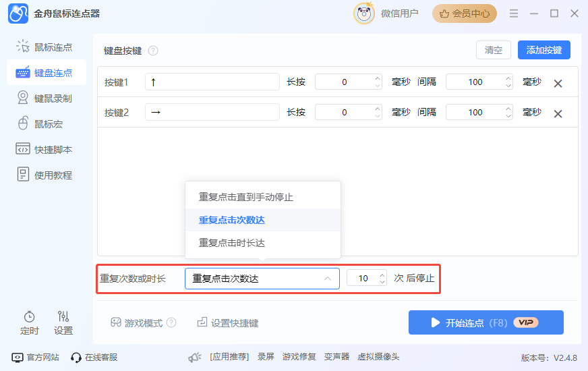Image resolution: width=588 pixels, height=371 pixels.
Task: Click the 按键2 key input field
Action: click(212, 112)
